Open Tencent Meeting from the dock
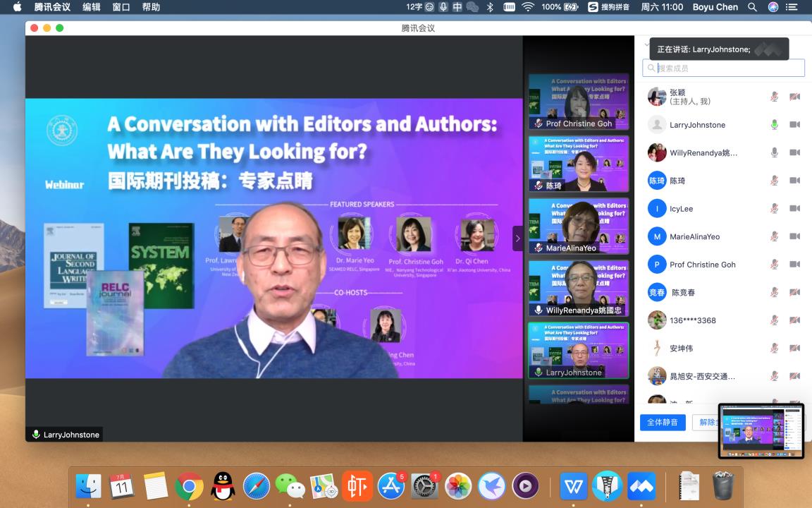The width and height of the screenshot is (812, 508). click(641, 486)
